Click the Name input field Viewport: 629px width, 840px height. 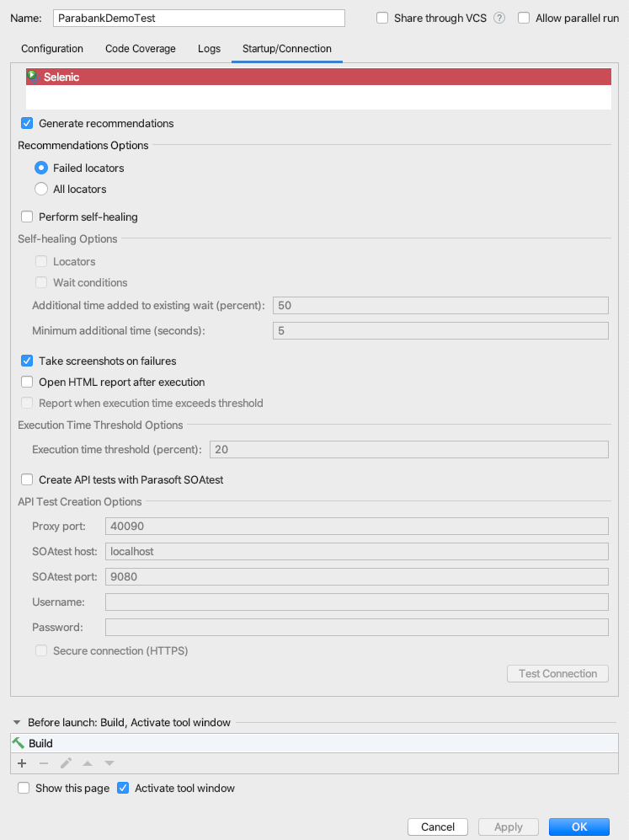[199, 19]
